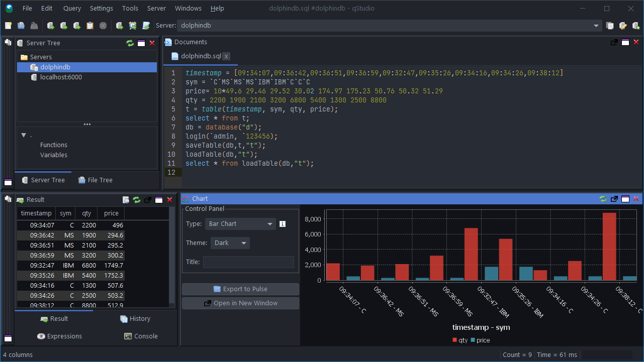644x362 pixels.
Task: Collapse the root tree node arrow
Action: click(24, 136)
